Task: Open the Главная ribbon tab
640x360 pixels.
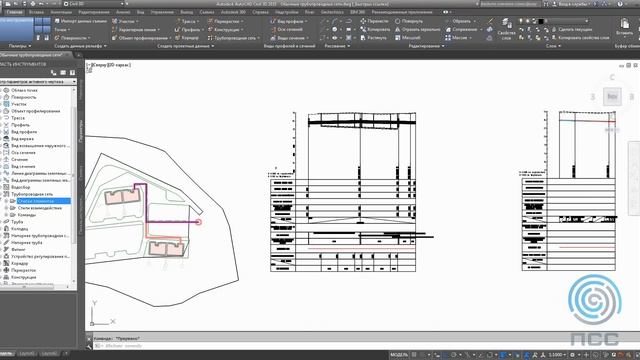Action: [x=14, y=12]
